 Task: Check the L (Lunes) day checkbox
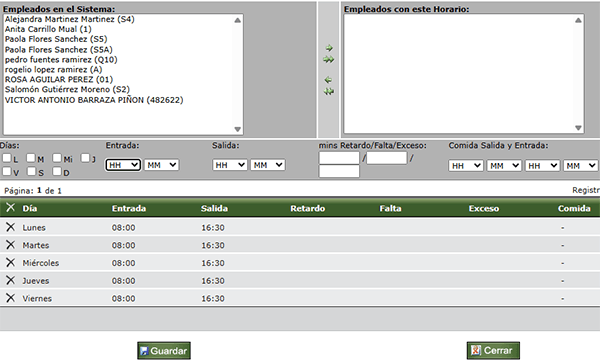click(x=7, y=158)
